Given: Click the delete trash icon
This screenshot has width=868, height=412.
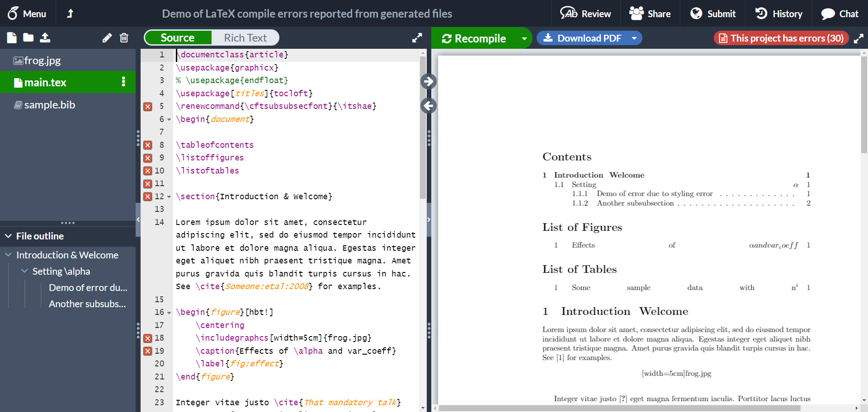Looking at the screenshot, I should pos(124,38).
